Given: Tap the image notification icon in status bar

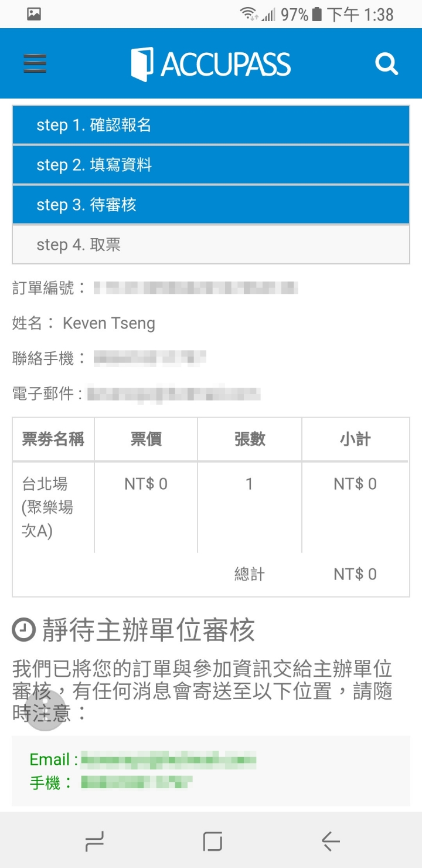Looking at the screenshot, I should 34,14.
